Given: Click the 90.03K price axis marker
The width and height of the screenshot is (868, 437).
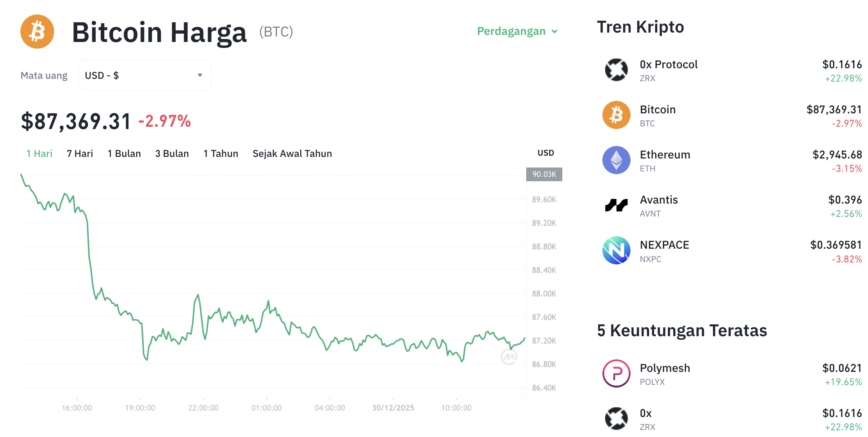Looking at the screenshot, I should (543, 175).
